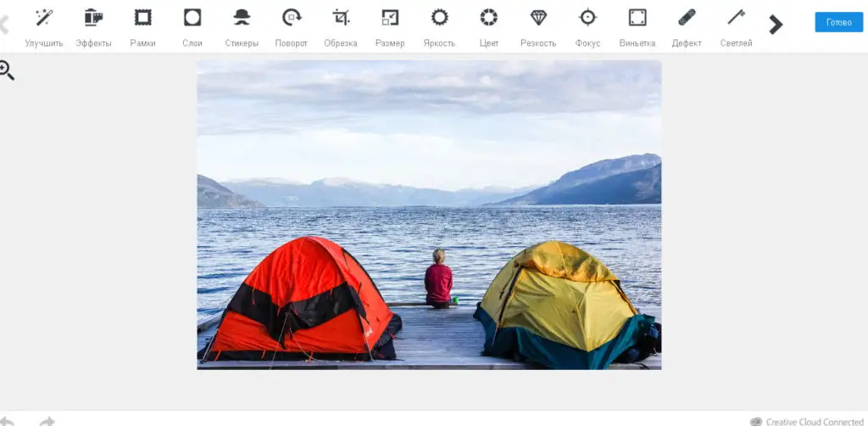Redo the action with the right arrow

click(47, 421)
